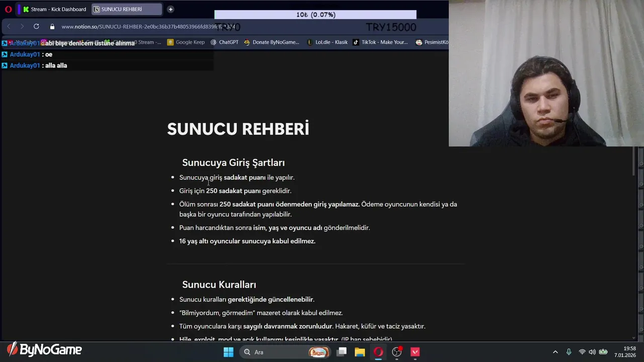Viewport: 644px width, 362px height.
Task: Select the SUNUCU REHBERİ browser tab
Action: tap(126, 9)
